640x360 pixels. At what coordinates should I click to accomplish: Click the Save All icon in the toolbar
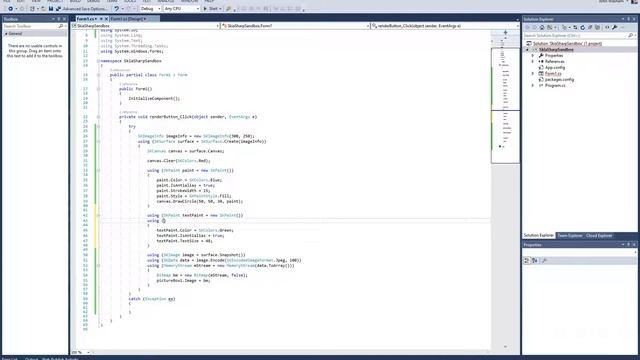[x=58, y=9]
